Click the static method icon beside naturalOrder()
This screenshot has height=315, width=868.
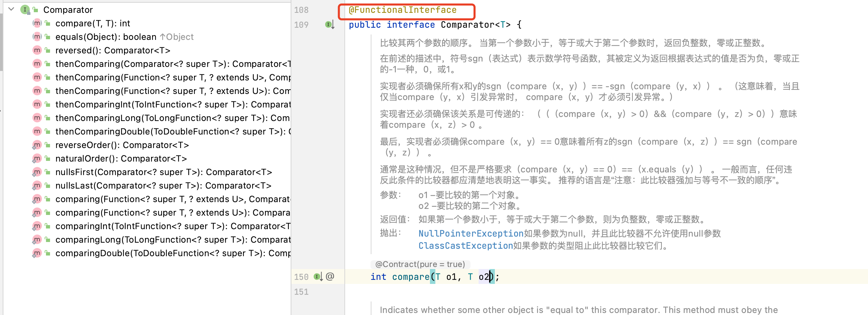tap(37, 159)
